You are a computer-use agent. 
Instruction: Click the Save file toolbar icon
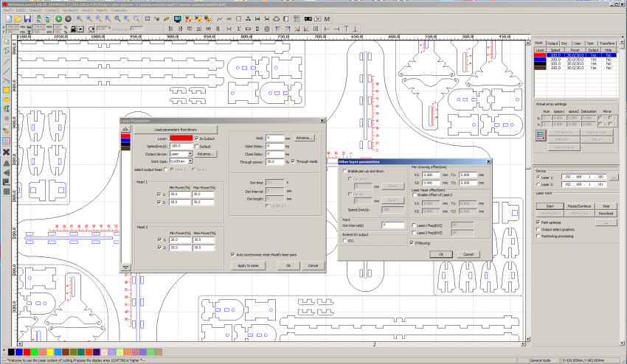[27, 18]
